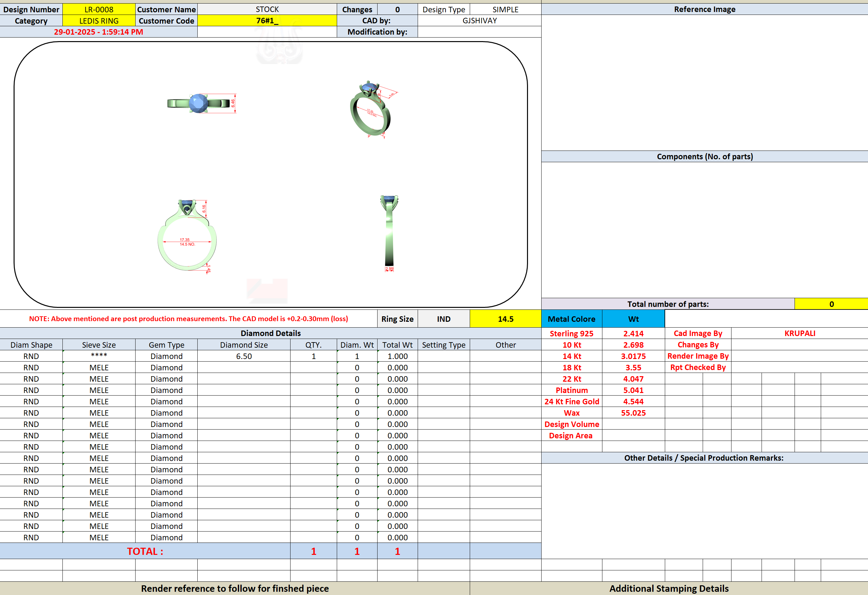The height and width of the screenshot is (595, 868).
Task: Select the yellow Total number of parts value
Action: coord(831,304)
